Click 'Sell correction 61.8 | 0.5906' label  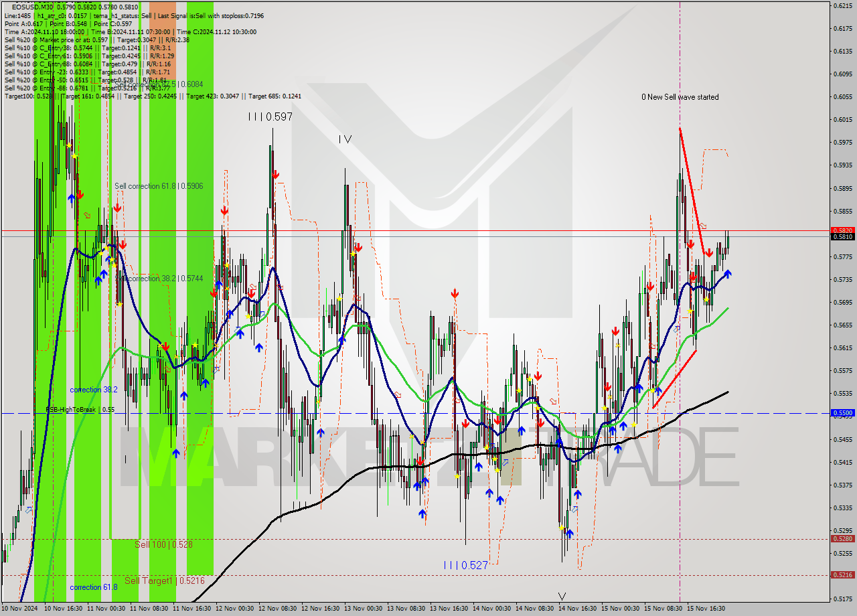coord(159,186)
